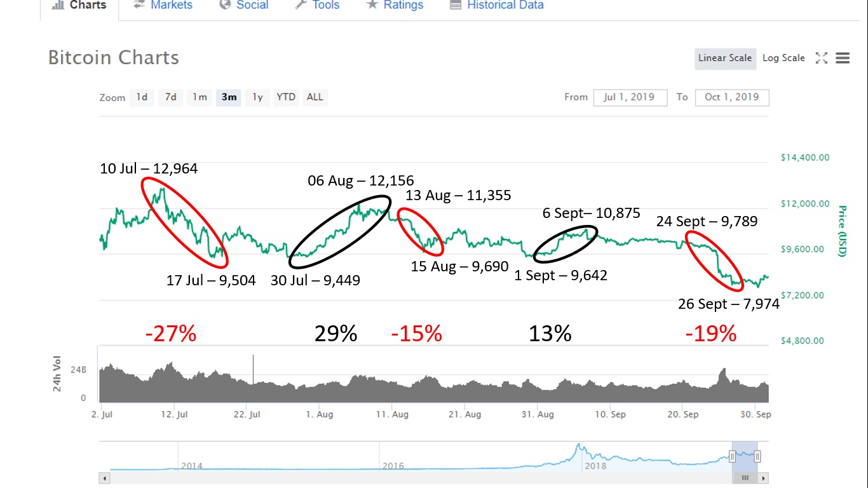The image size is (868, 488).
Task: Edit the From date field
Action: point(630,97)
